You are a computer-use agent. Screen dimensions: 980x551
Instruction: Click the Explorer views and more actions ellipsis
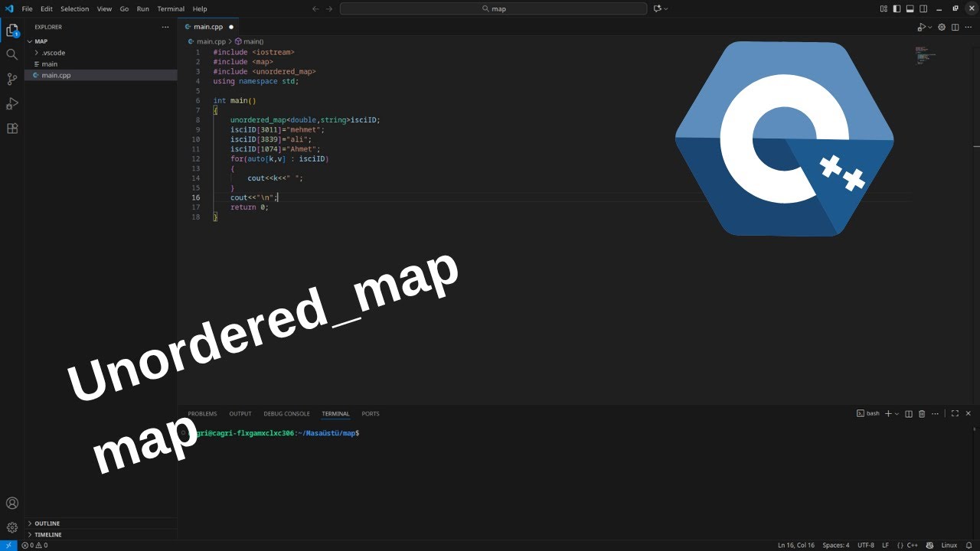(165, 27)
